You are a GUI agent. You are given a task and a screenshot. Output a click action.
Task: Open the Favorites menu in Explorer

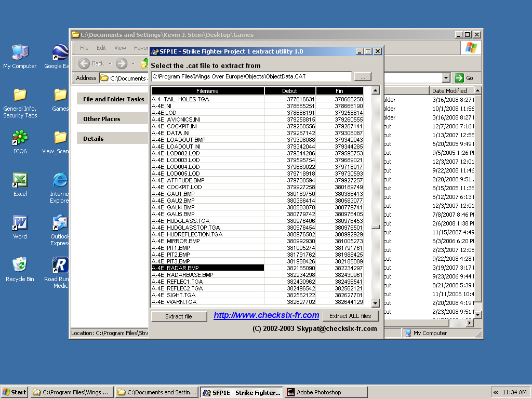pos(141,48)
